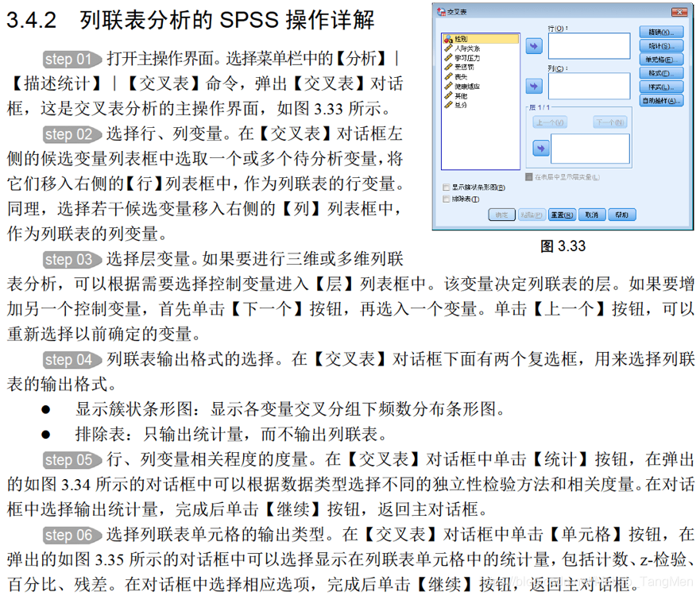Click the heading 3.4.2 列联表分析的 SPSS 操作详解
700x596 pixels.
click(x=191, y=20)
